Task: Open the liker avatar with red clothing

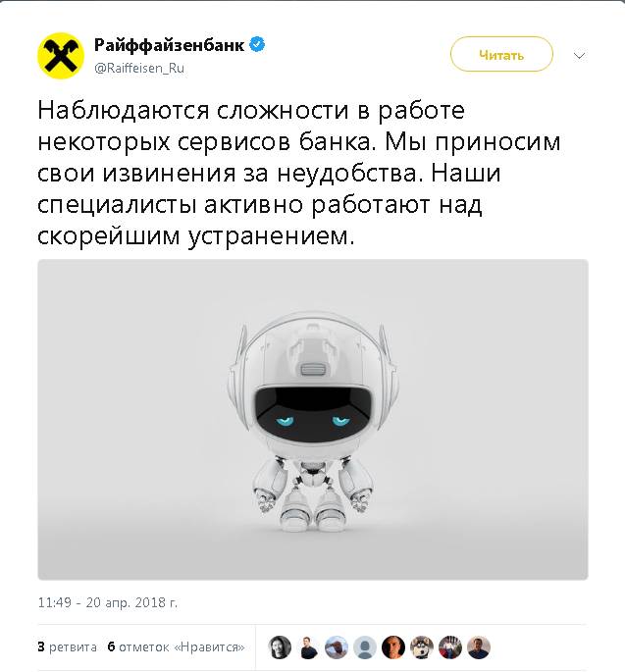Action: click(450, 647)
